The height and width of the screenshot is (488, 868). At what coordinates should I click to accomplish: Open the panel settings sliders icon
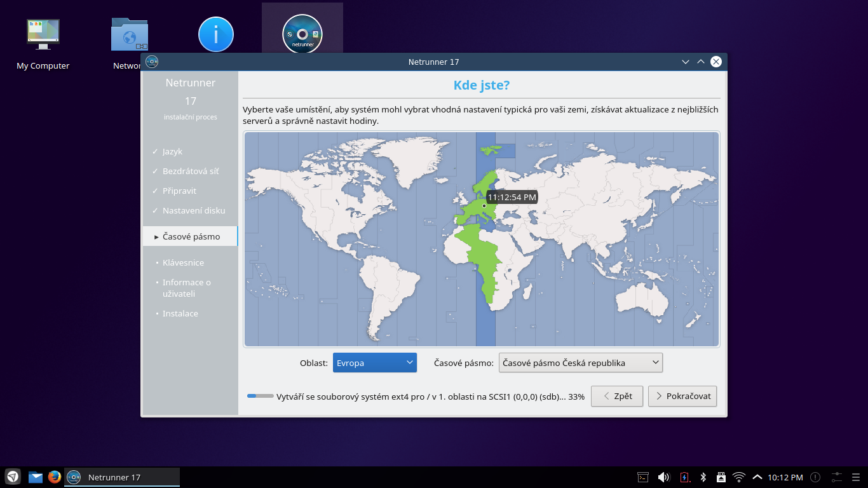(836, 477)
